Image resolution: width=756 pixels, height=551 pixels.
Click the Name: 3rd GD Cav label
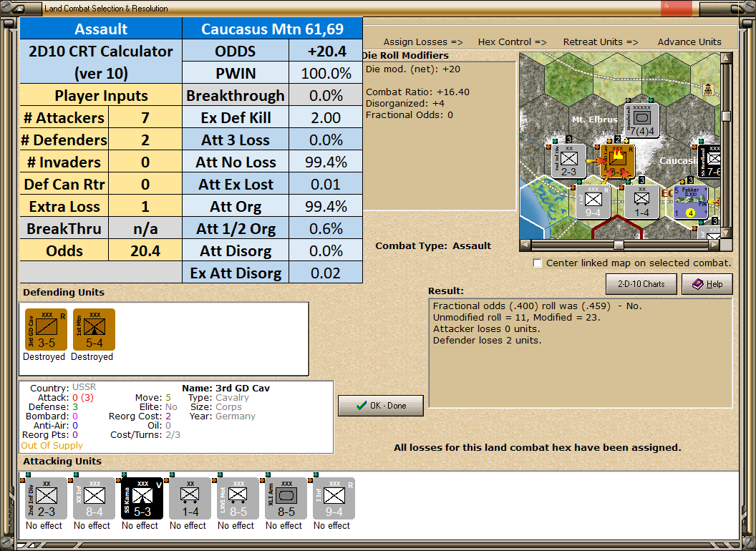tap(226, 388)
